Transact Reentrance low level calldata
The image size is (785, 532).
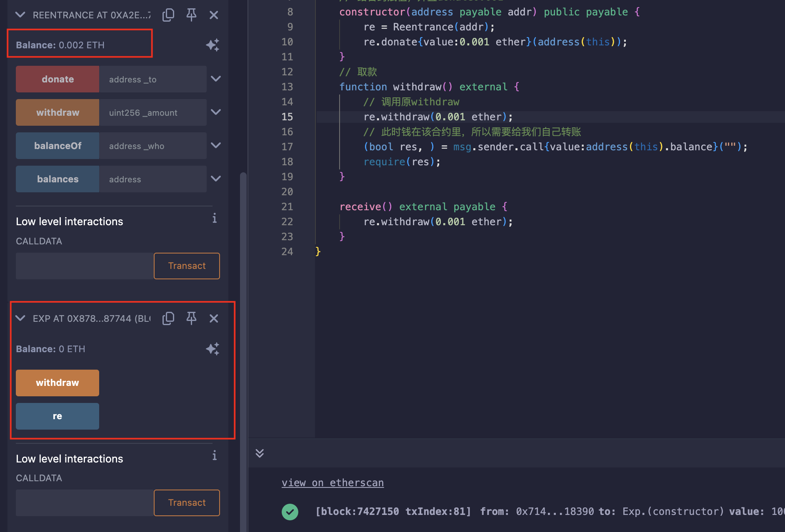pos(187,266)
